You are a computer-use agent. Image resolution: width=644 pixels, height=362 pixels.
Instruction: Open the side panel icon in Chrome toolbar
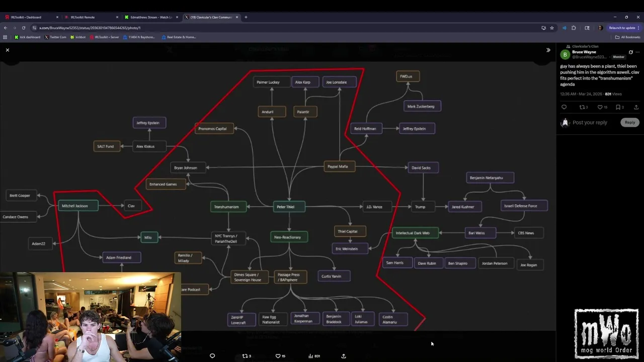pos(587,28)
